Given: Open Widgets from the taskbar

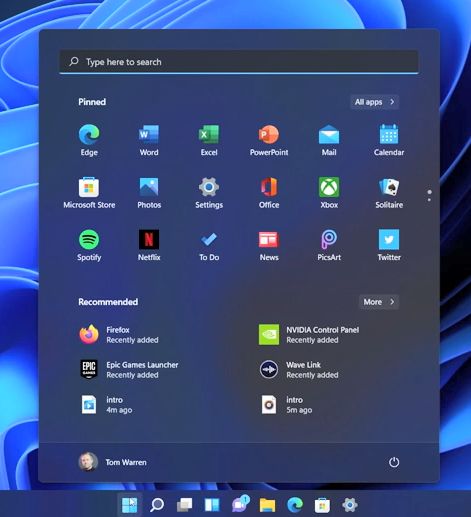Looking at the screenshot, I should tap(212, 505).
